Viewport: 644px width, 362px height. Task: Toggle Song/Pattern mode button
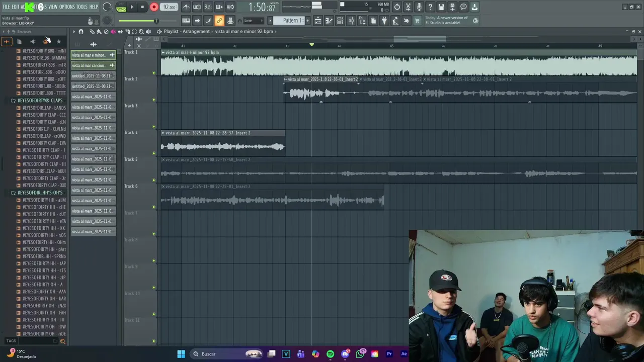[x=121, y=8]
